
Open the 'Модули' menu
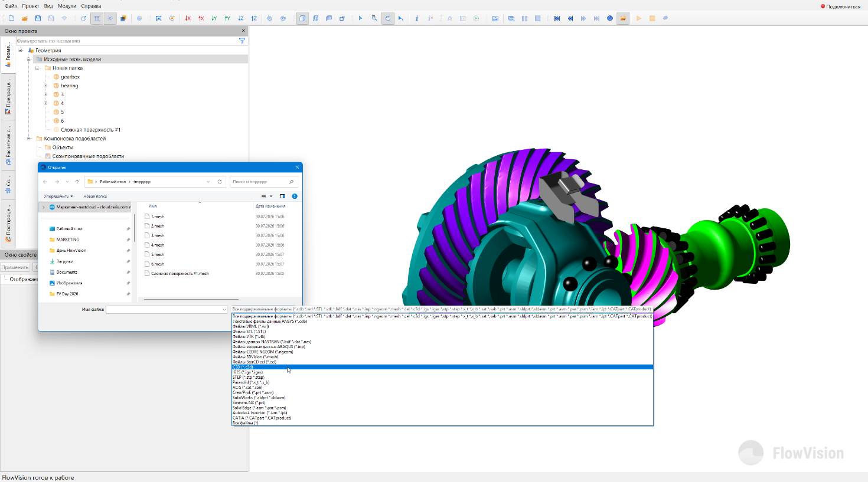coord(67,6)
